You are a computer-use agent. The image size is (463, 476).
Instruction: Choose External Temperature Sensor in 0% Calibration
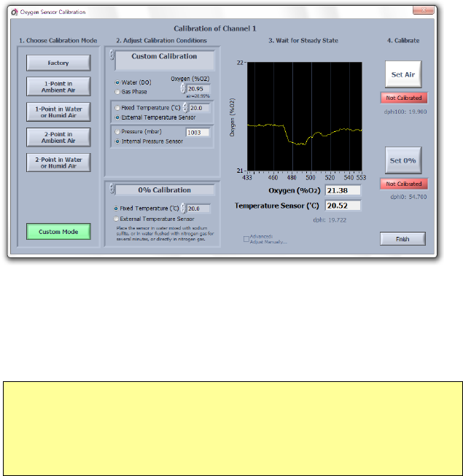tap(116, 219)
